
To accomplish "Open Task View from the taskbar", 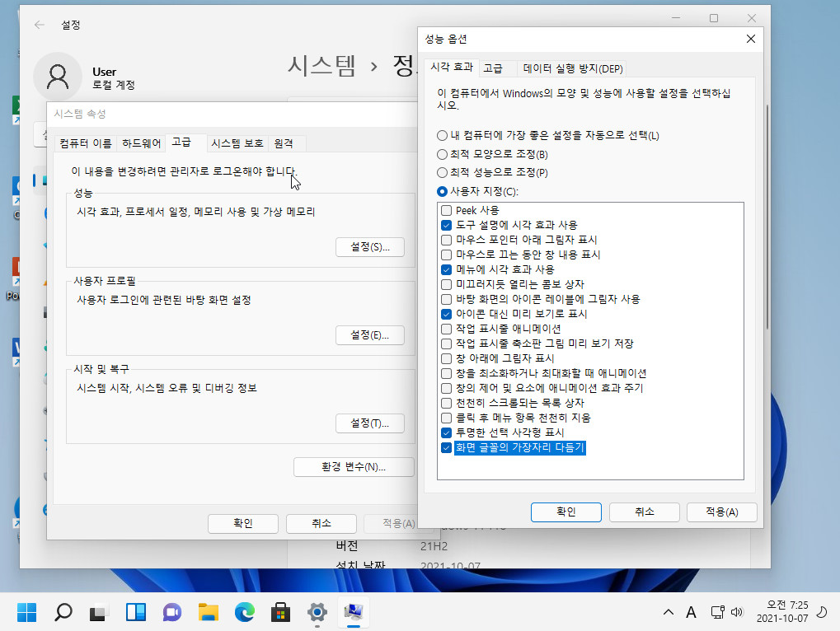I will click(99, 612).
